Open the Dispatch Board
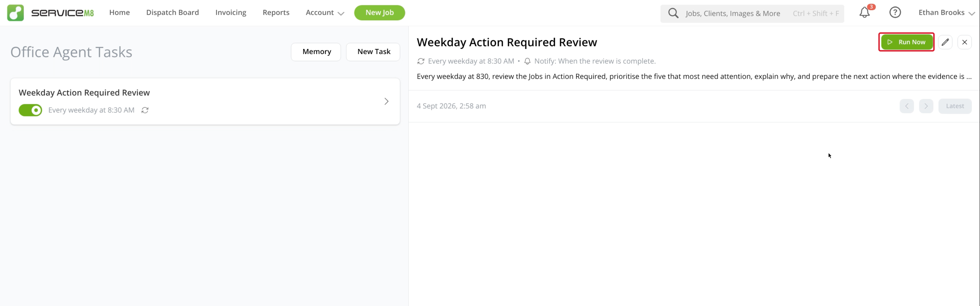Screen dimensions: 980x306 coord(172,12)
